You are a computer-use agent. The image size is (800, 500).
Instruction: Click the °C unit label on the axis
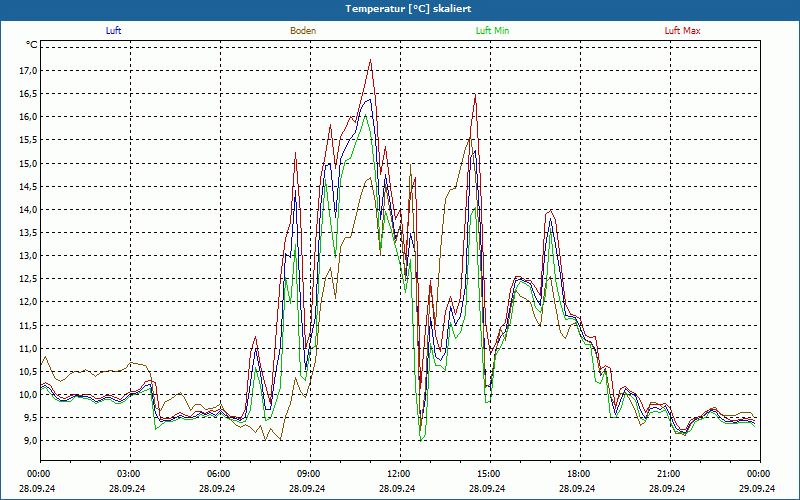tap(32, 45)
